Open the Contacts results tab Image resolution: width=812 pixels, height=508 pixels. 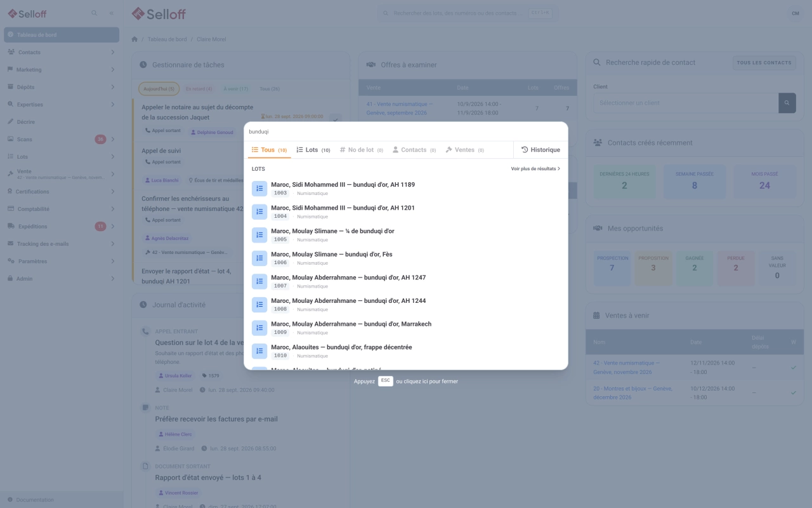(x=414, y=150)
